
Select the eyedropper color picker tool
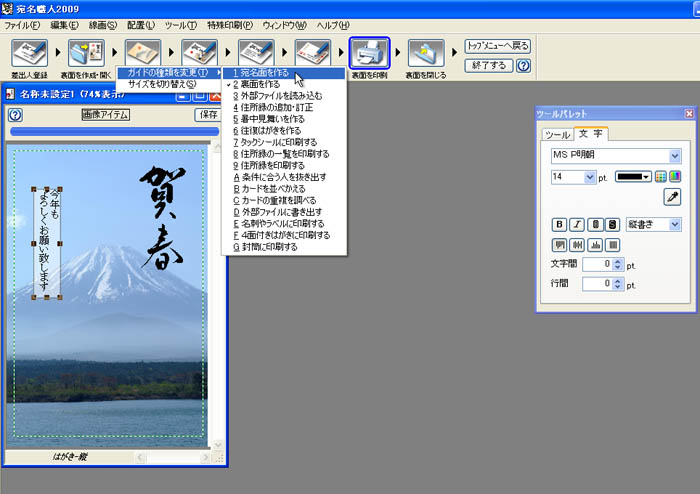point(672,197)
